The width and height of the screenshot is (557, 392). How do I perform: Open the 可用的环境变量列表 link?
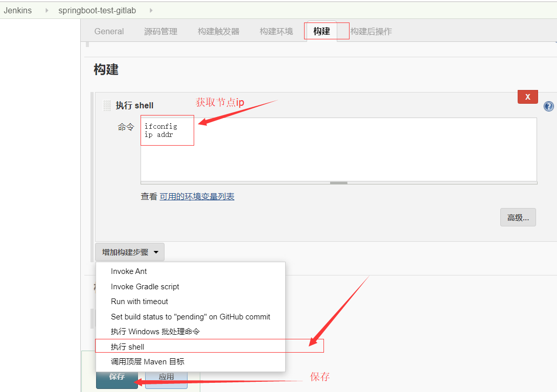point(197,196)
